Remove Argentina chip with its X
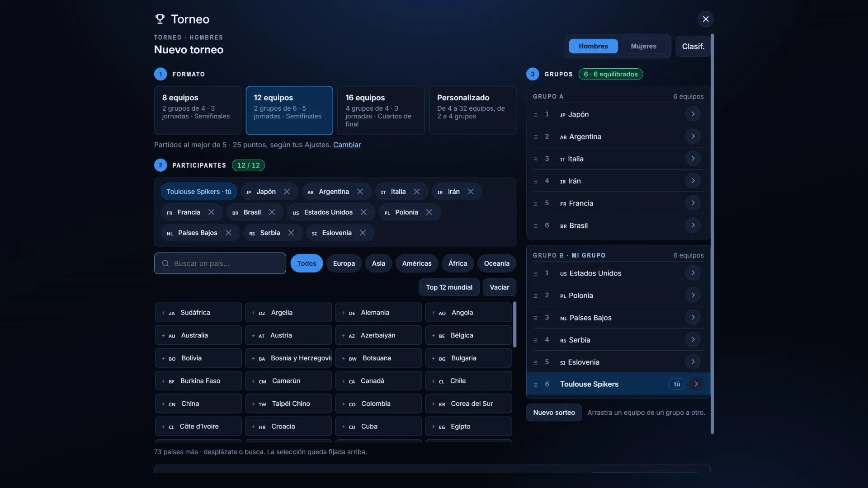Screen dimensions: 868x488 coord(360,192)
